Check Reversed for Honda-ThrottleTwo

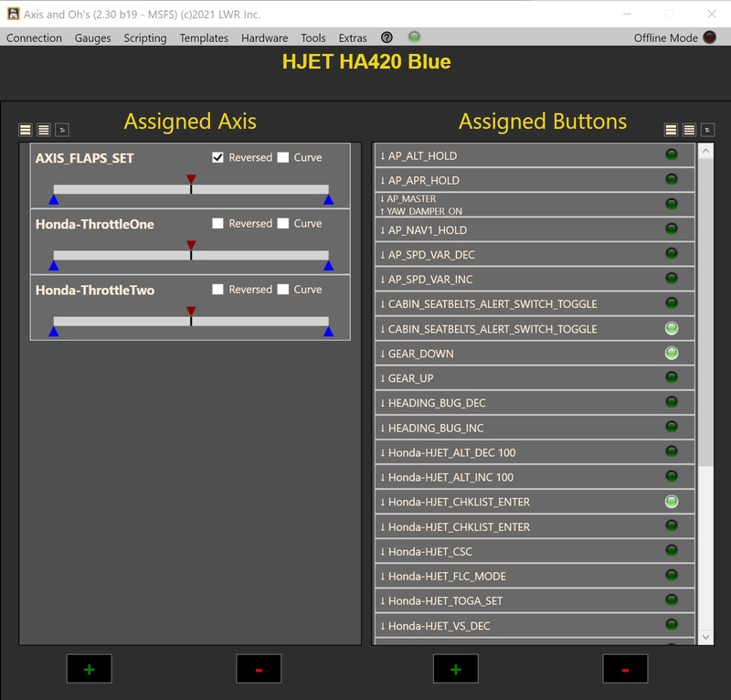coord(219,290)
